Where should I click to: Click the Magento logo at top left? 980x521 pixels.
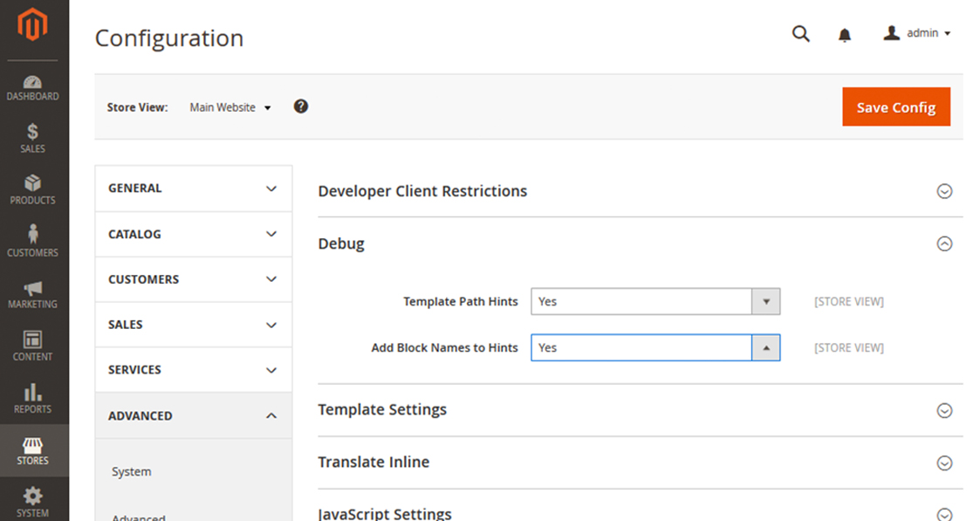pyautogui.click(x=32, y=26)
